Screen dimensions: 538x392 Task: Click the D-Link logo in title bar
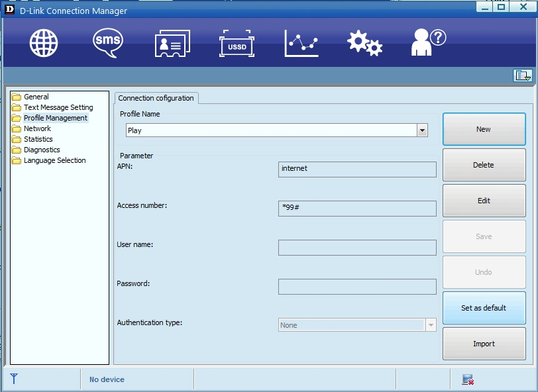tap(9, 10)
